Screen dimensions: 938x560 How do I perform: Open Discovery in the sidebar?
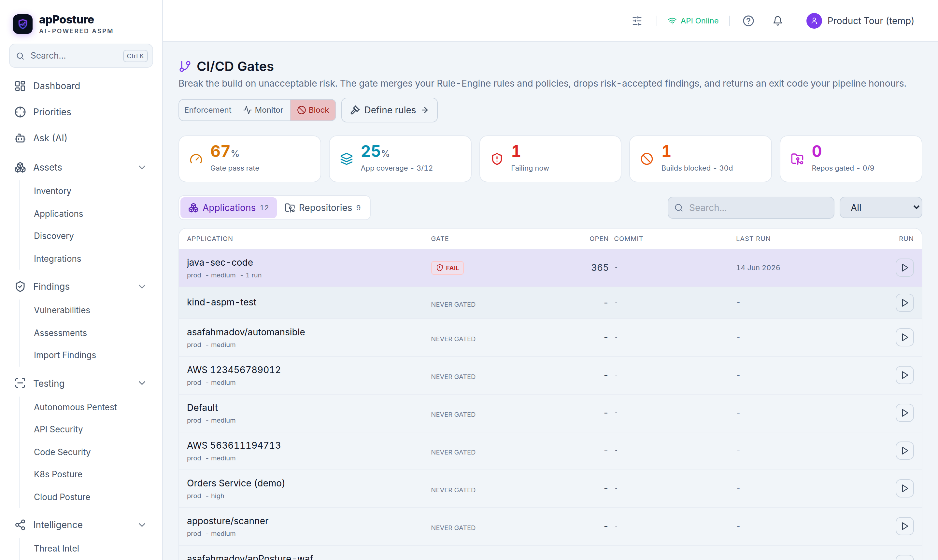point(54,236)
